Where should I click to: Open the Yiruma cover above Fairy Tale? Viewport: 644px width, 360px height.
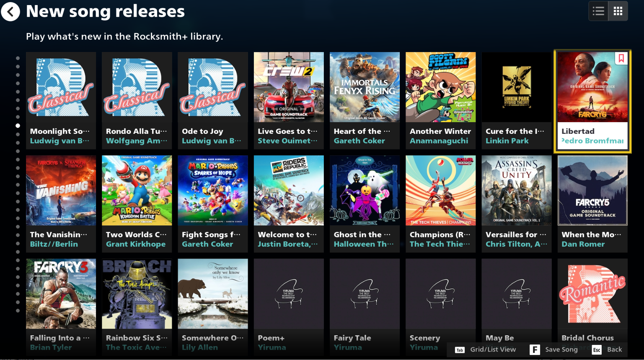coord(365,294)
